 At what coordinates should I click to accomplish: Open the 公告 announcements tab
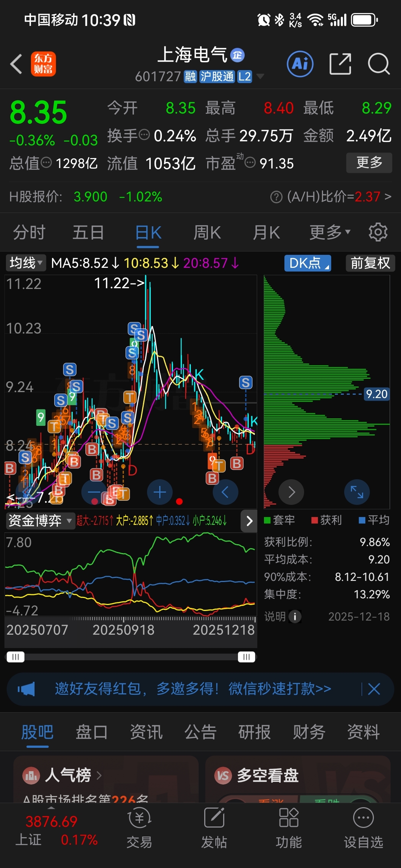click(x=200, y=732)
